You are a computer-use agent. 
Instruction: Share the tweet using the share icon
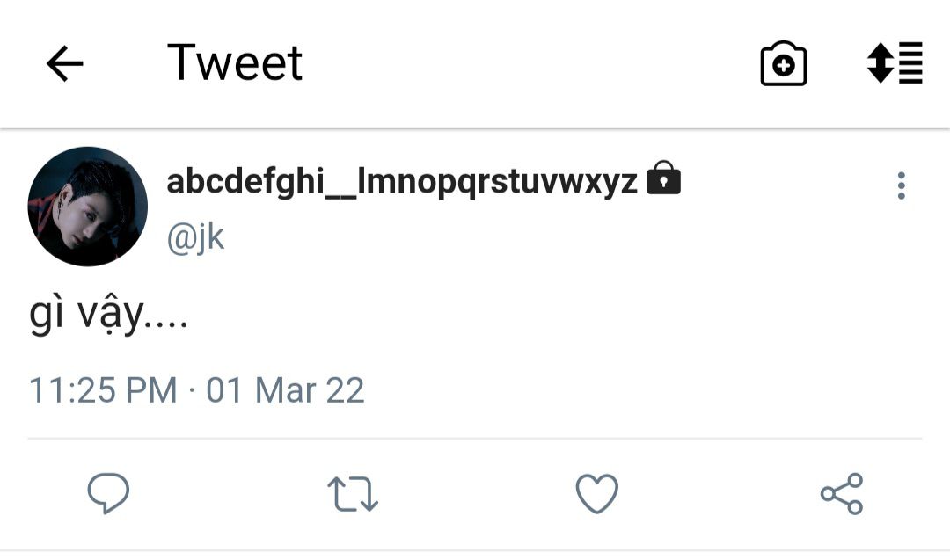[x=842, y=494]
